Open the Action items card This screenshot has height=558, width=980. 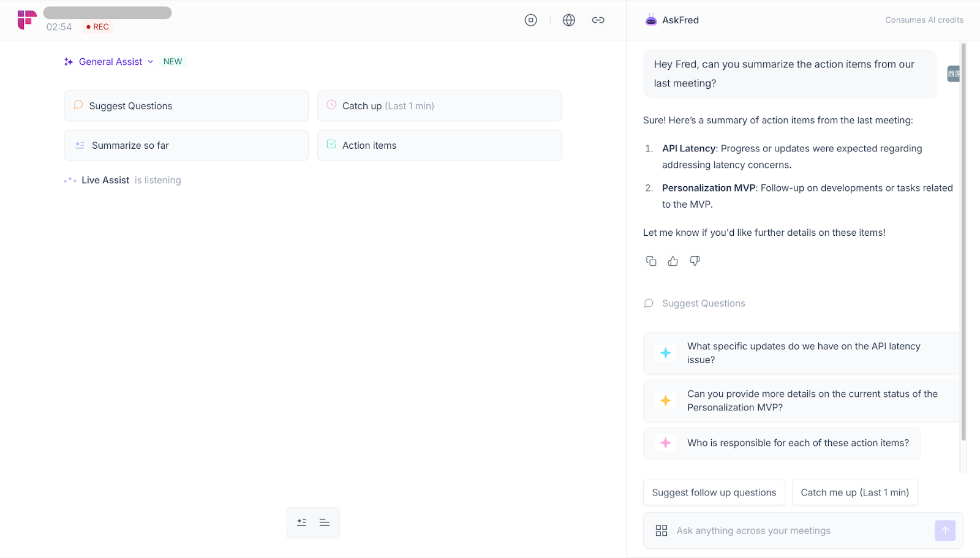point(439,145)
